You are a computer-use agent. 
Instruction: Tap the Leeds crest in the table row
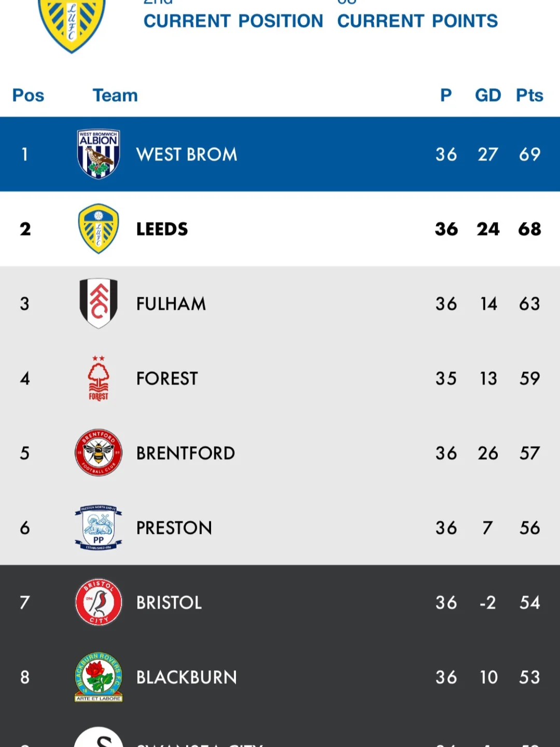tap(99, 229)
